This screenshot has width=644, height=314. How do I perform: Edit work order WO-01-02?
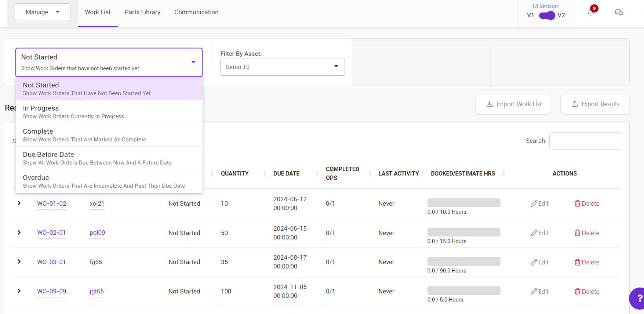coord(540,203)
